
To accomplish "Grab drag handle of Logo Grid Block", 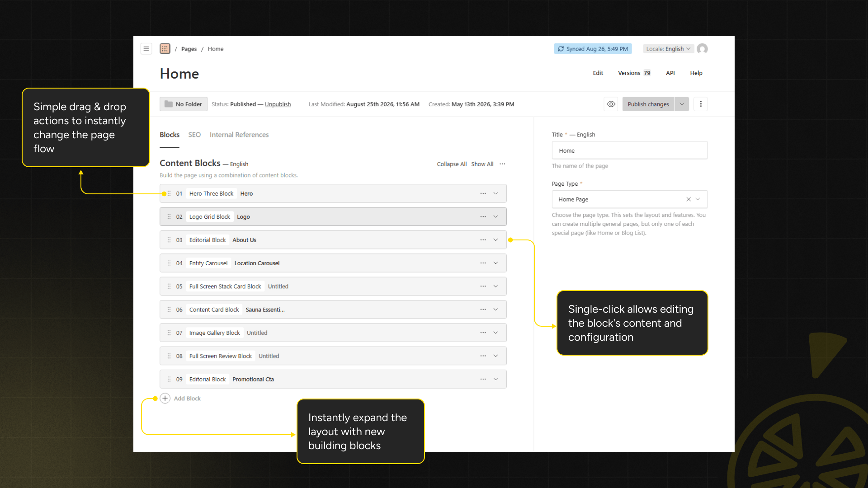I will pos(169,216).
